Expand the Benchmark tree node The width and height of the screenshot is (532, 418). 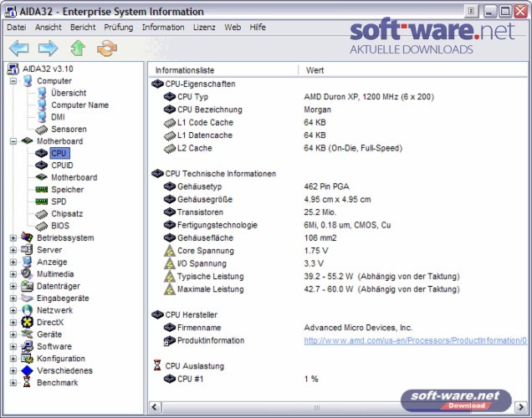[13, 383]
